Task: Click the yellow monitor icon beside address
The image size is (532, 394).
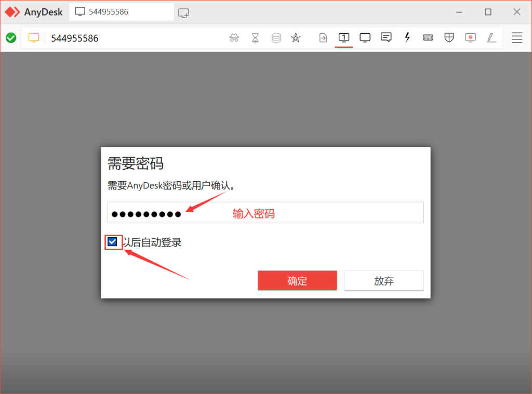Action: pos(34,38)
